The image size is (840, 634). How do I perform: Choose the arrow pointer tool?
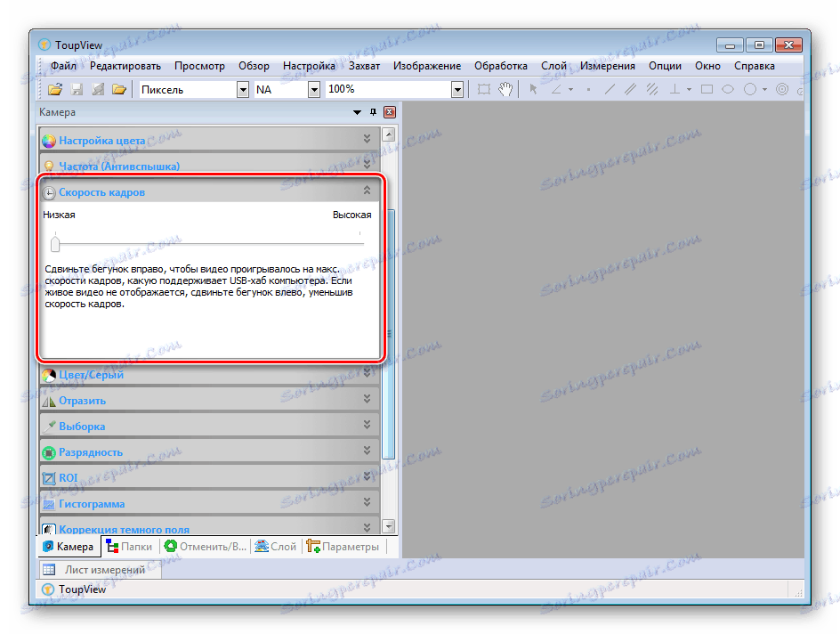point(533,90)
